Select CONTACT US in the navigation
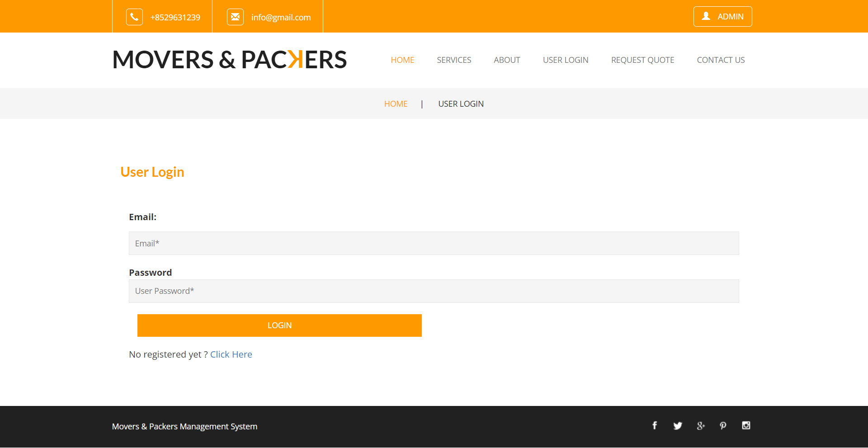 pos(721,60)
